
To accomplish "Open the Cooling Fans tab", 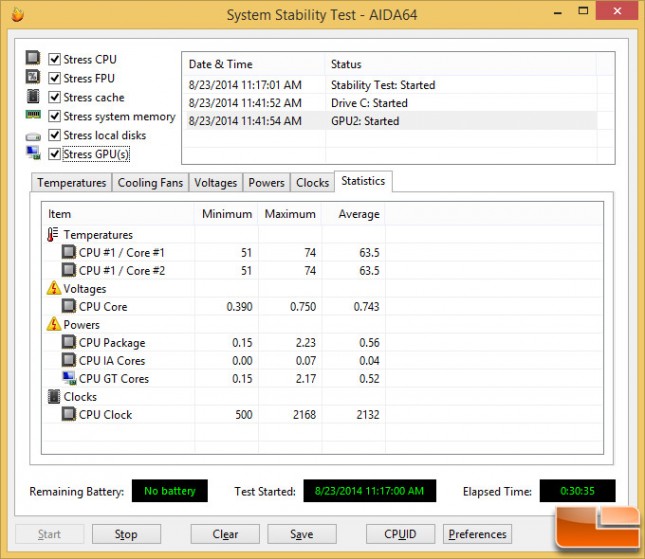I will pyautogui.click(x=150, y=182).
